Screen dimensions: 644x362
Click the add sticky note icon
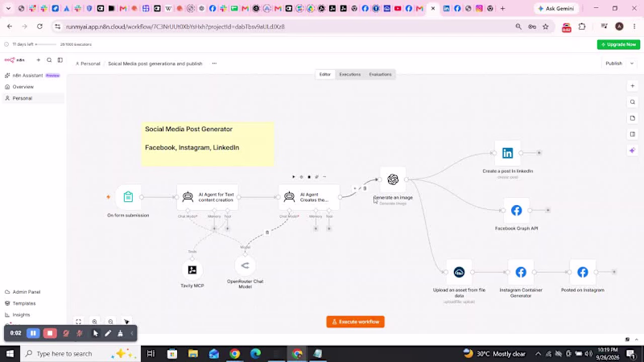(633, 118)
